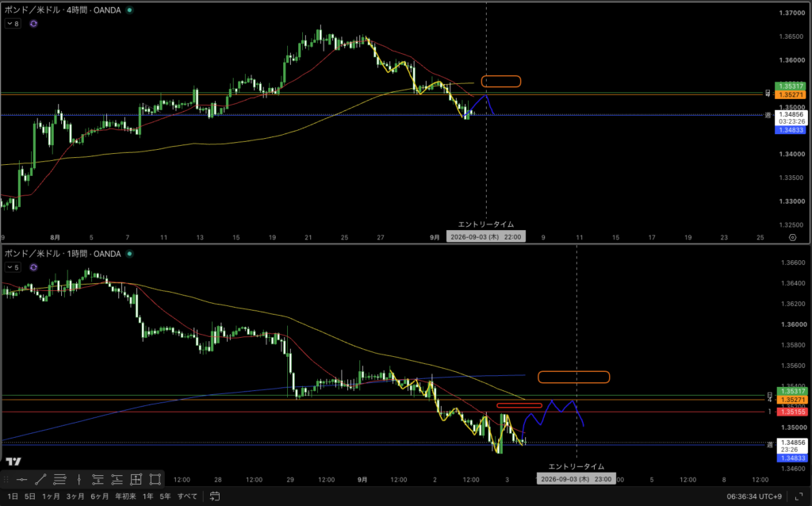Image resolution: width=812 pixels, height=506 pixels.
Task: Expand the 5 indicators legend on bottom chart
Action: [13, 267]
